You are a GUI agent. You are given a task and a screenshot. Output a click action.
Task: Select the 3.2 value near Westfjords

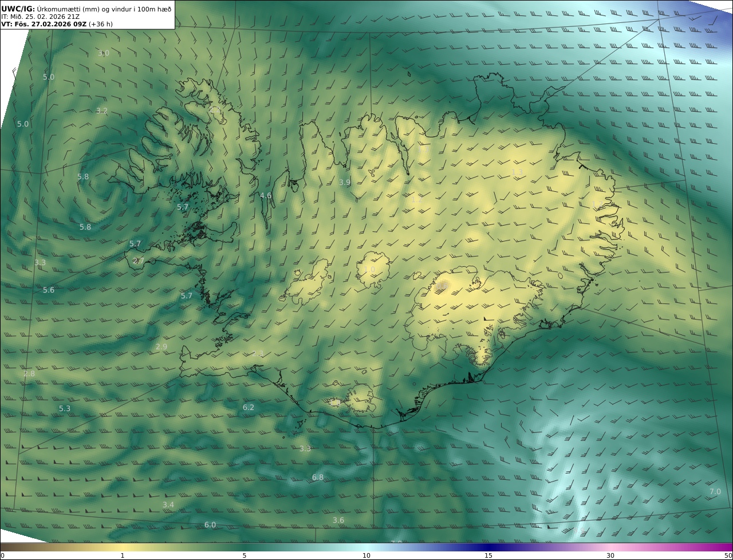[101, 111]
